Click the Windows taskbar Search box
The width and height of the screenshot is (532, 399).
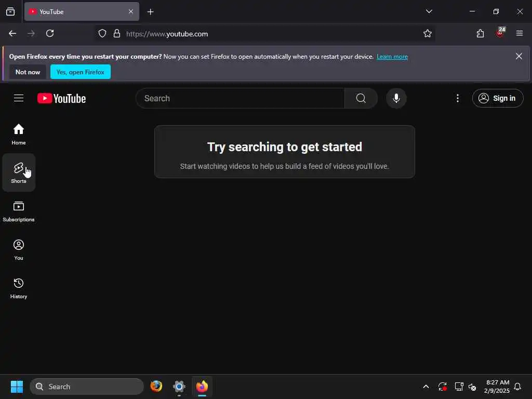[x=87, y=387]
